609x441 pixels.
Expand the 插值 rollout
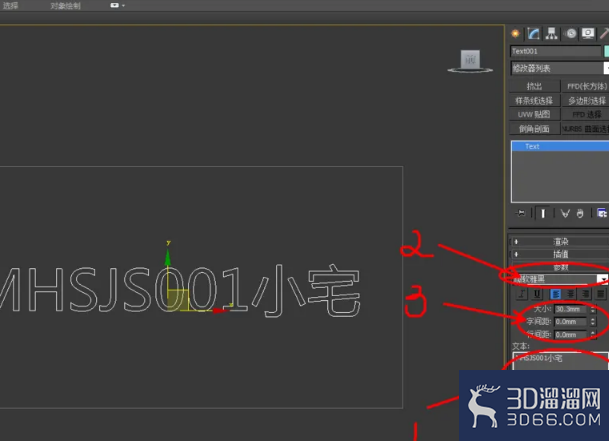(x=560, y=254)
